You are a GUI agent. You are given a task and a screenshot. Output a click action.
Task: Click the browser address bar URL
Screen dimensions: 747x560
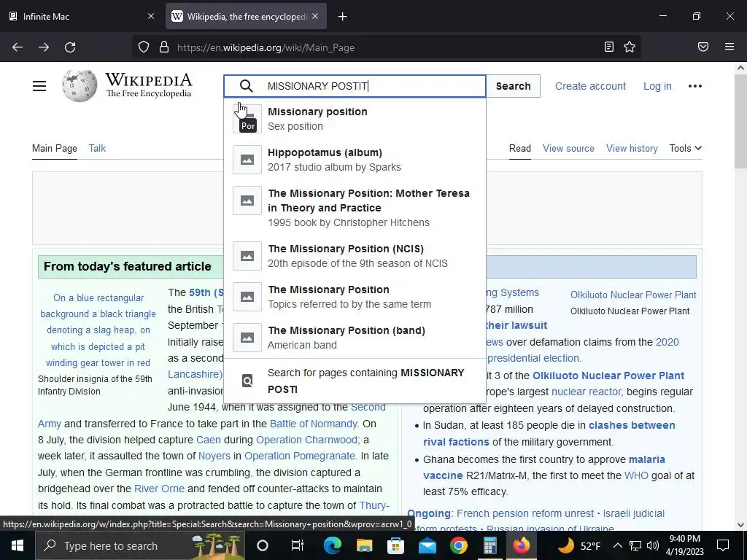(x=266, y=47)
